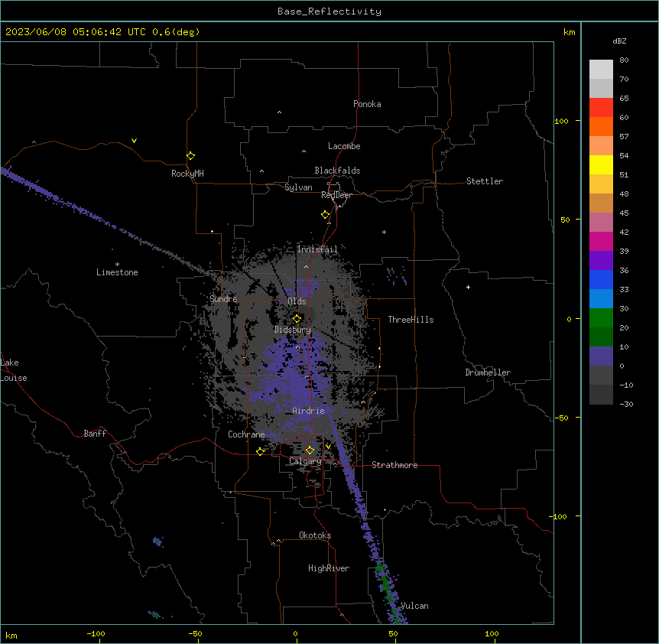The width and height of the screenshot is (659, 644).
Task: Click the Olds town label
Action: tap(297, 301)
